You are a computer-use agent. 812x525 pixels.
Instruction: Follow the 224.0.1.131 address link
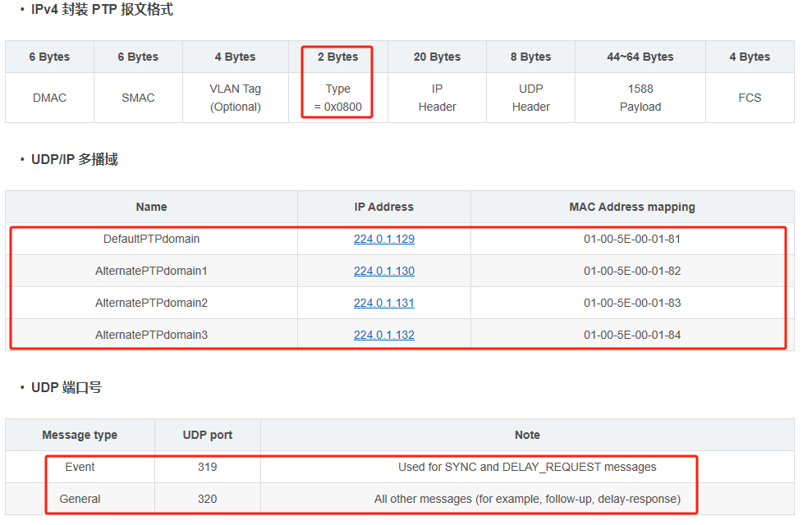(383, 303)
